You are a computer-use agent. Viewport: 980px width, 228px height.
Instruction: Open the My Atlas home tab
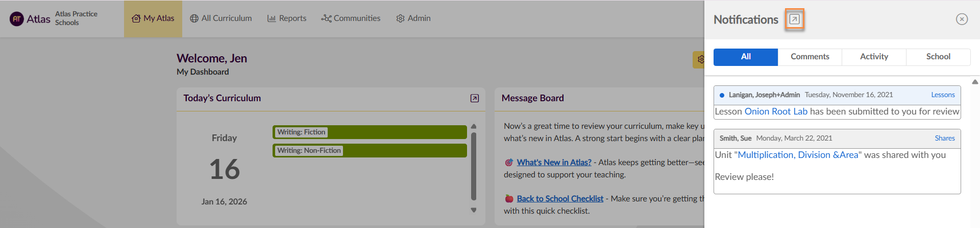[153, 18]
